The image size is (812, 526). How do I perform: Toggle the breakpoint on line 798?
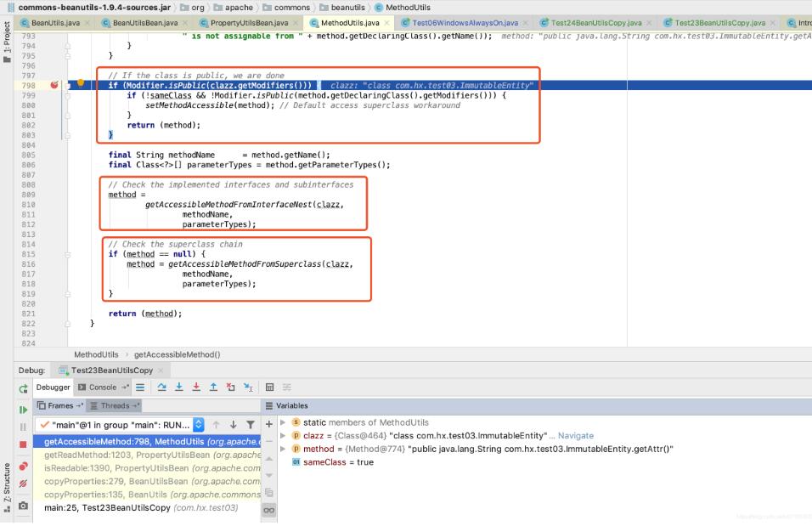(x=54, y=86)
